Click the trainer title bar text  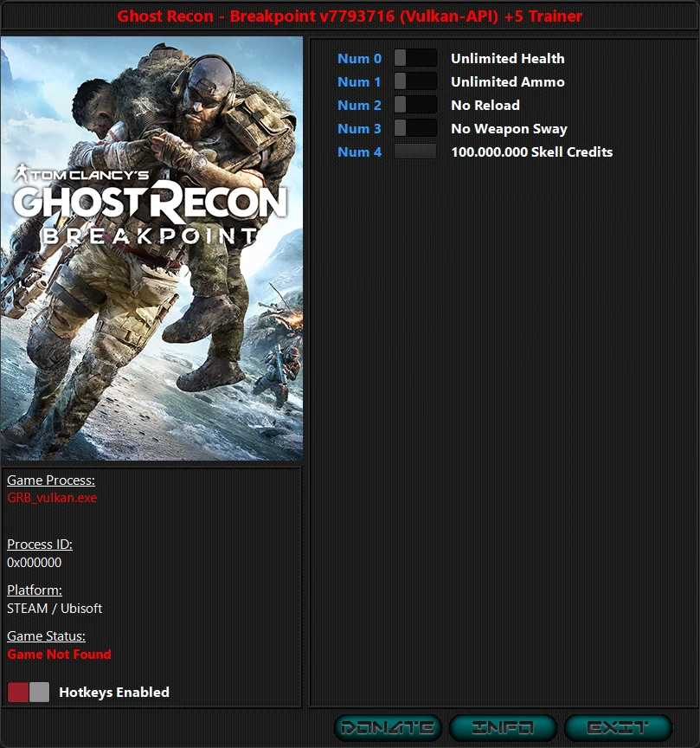[x=350, y=16]
